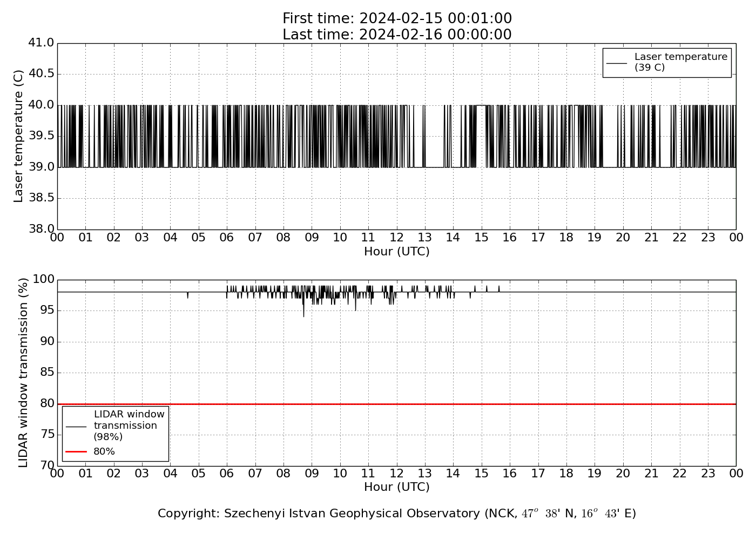The width and height of the screenshot is (756, 540).
Task: Click the black line sample in Laser temperature legend
Action: coord(617,63)
